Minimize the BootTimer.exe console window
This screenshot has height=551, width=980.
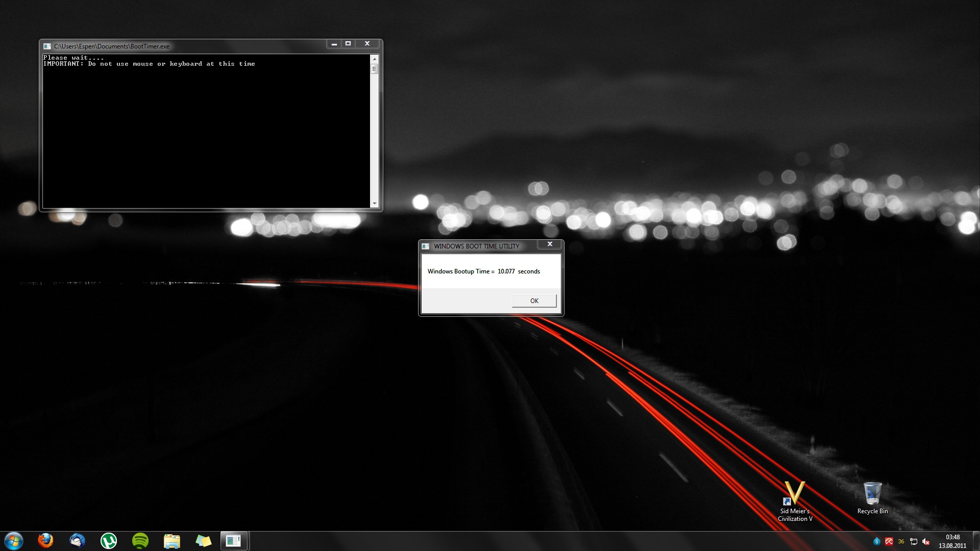click(334, 44)
